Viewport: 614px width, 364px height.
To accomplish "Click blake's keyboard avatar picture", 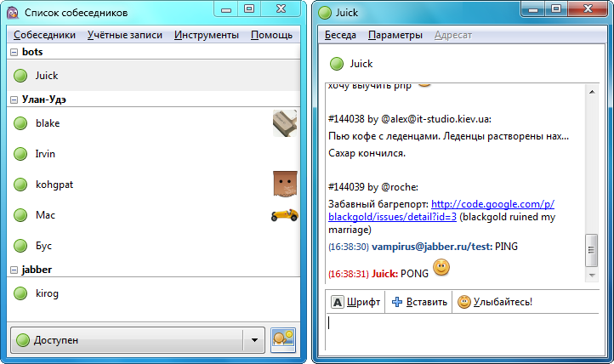I will (x=285, y=123).
